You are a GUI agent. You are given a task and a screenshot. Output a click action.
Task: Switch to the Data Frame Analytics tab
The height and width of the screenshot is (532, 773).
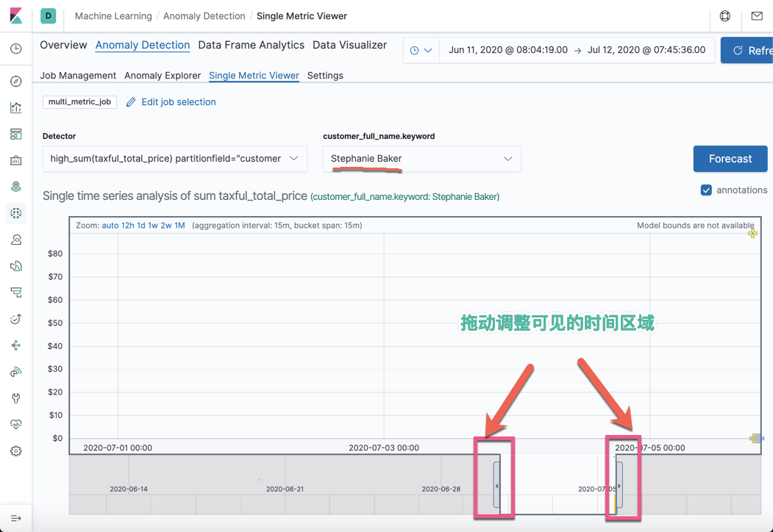pyautogui.click(x=251, y=45)
